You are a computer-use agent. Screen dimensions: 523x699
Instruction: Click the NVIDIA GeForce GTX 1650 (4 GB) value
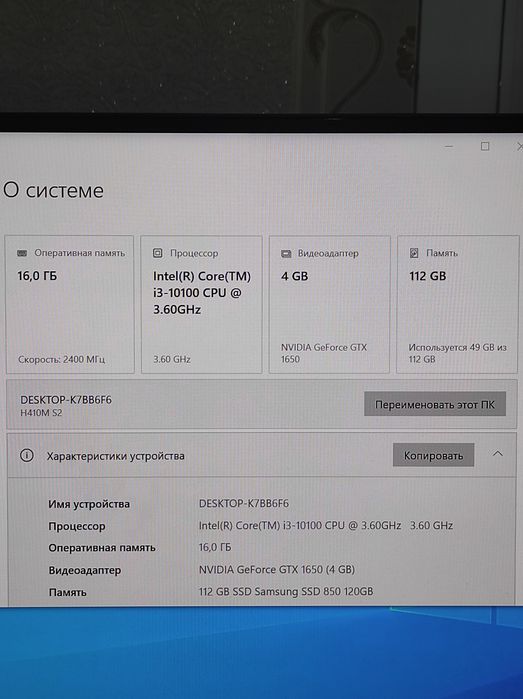[277, 570]
